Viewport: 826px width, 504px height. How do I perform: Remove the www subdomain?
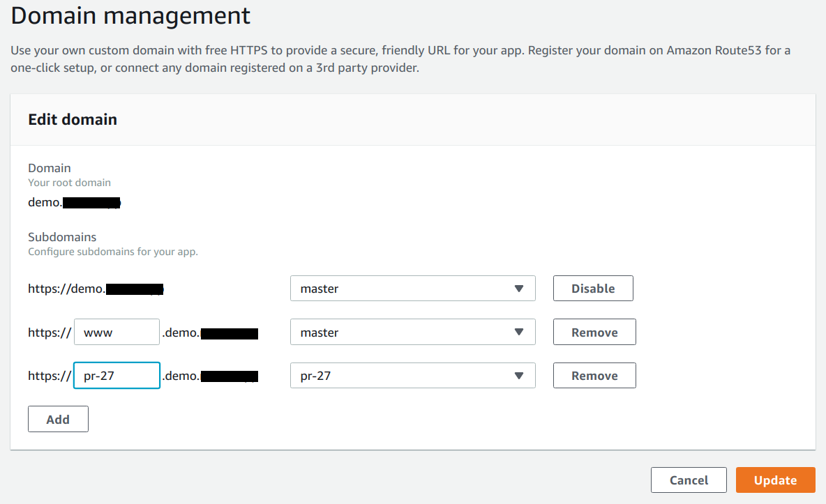594,332
